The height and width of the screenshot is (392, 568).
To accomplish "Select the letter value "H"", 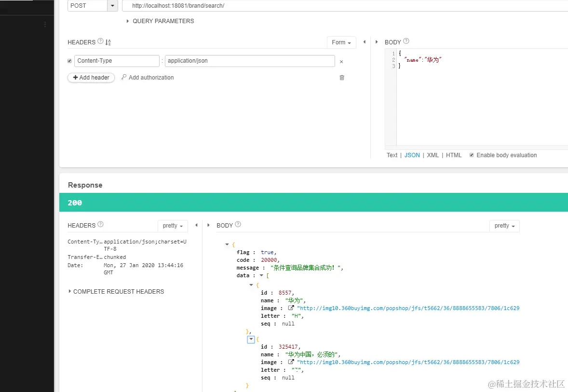I will click(x=296, y=316).
